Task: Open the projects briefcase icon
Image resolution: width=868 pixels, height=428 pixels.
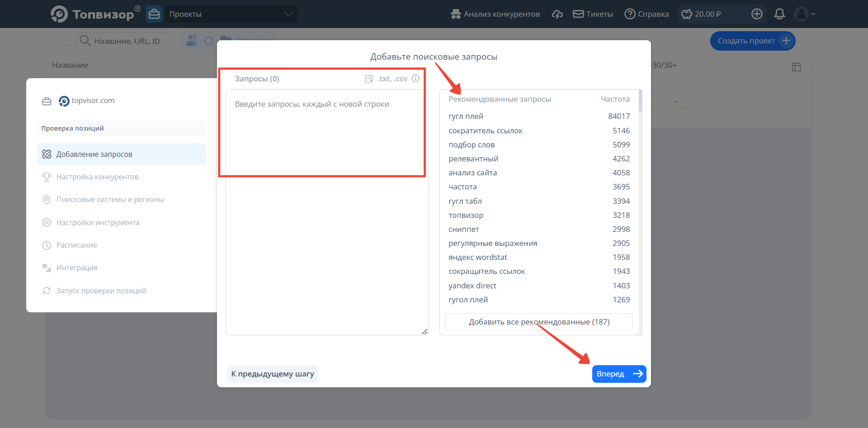Action: point(154,14)
